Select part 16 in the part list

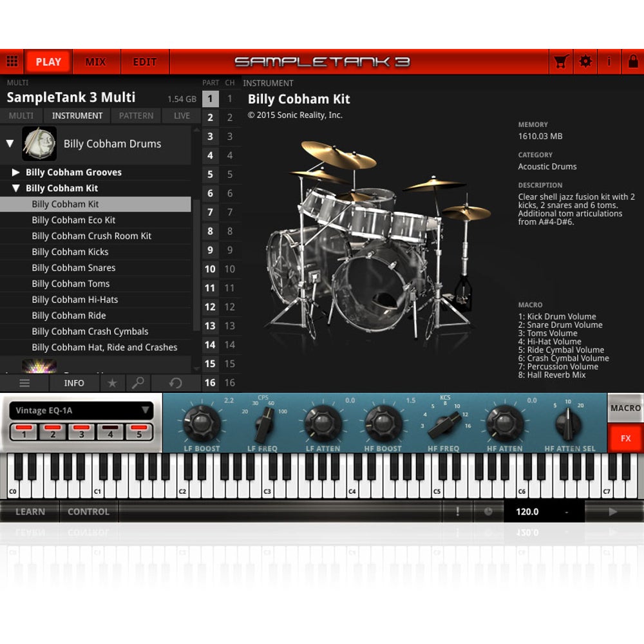[210, 383]
